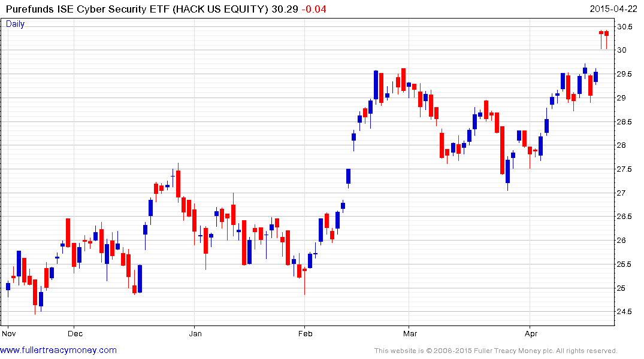644x359 pixels.
Task: Select the 'Daily' timeframe label
Action: click(x=15, y=24)
